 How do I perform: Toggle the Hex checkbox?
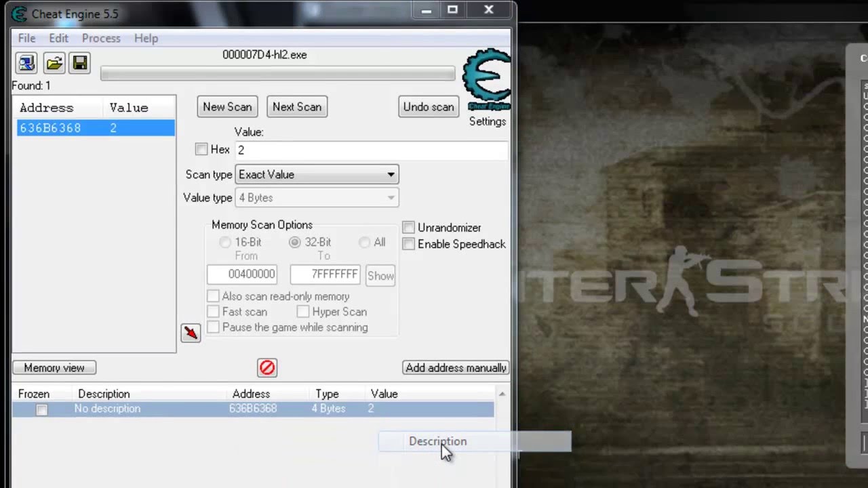201,149
